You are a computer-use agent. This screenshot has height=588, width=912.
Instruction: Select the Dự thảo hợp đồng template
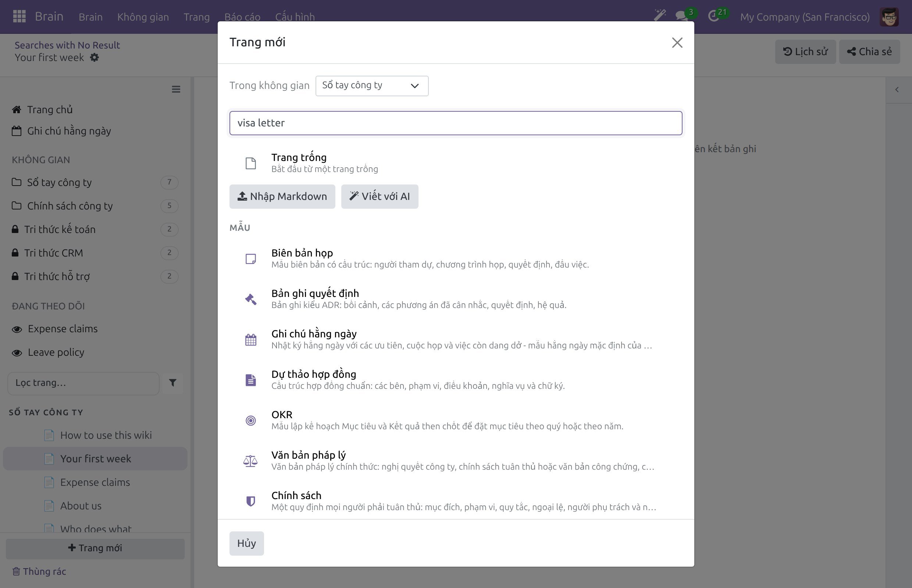point(455,380)
